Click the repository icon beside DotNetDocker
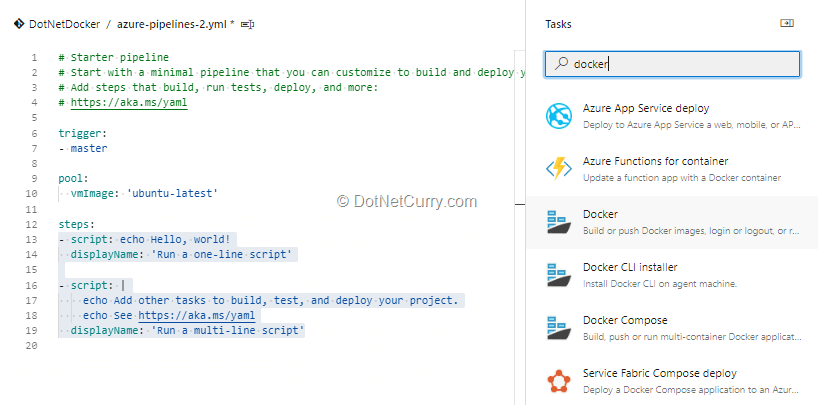 (19, 24)
